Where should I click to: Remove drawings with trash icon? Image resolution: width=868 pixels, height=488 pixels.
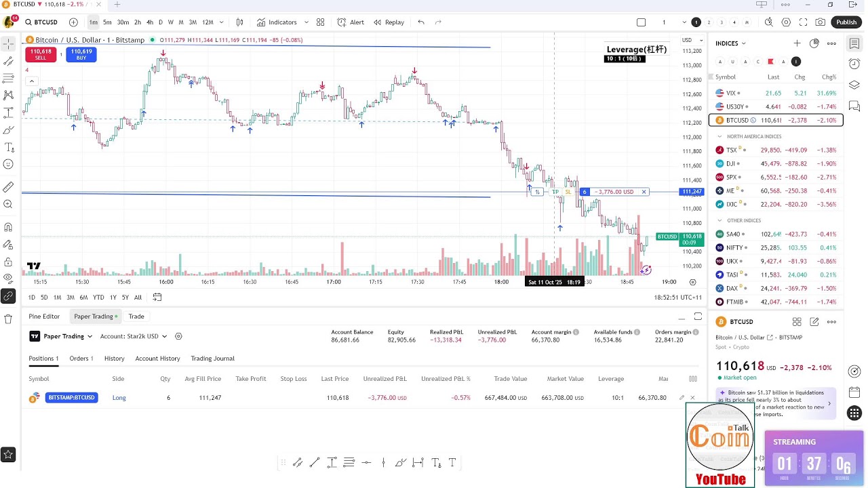8,319
